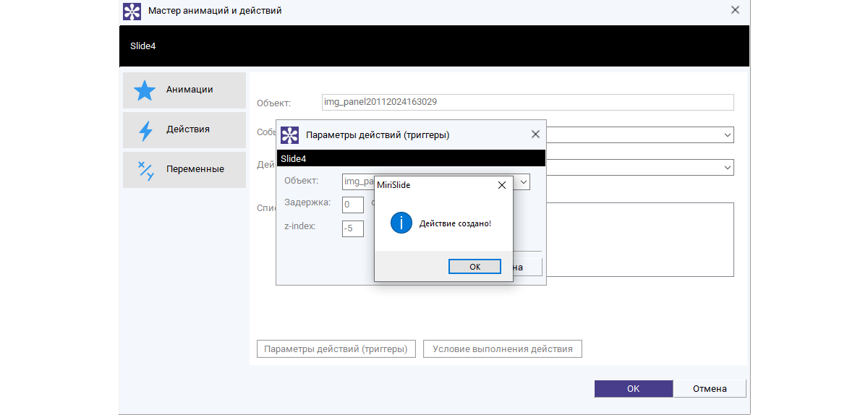Click the Slide4 header text in wizard
This screenshot has height=415, width=868.
143,46
